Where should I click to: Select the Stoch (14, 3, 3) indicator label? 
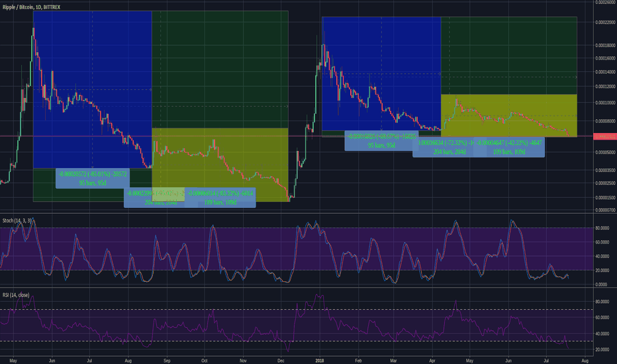(17, 221)
